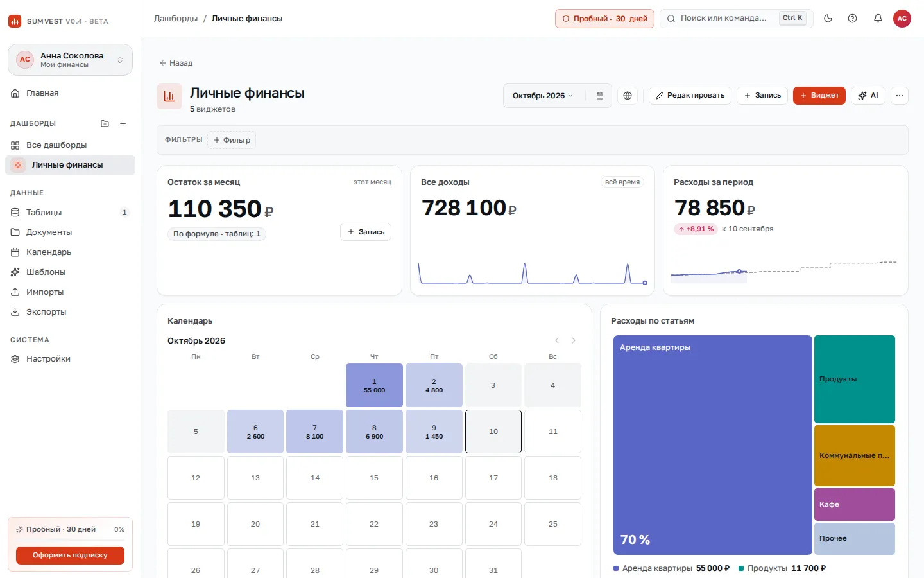
Task: Open notifications with the bell icon
Action: pyautogui.click(x=878, y=19)
